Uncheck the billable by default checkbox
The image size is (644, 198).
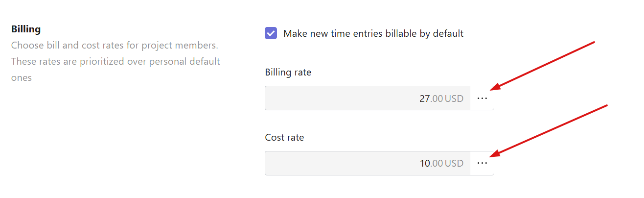(271, 33)
